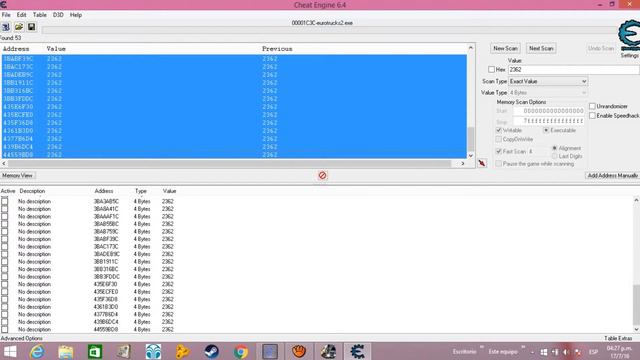
Task: Click the Description column header
Action: pos(32,191)
